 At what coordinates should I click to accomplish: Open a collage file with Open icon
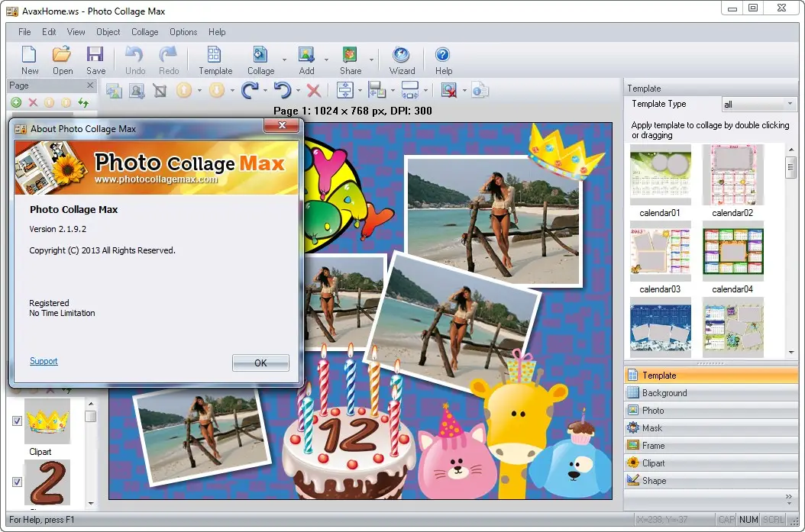pyautogui.click(x=62, y=60)
